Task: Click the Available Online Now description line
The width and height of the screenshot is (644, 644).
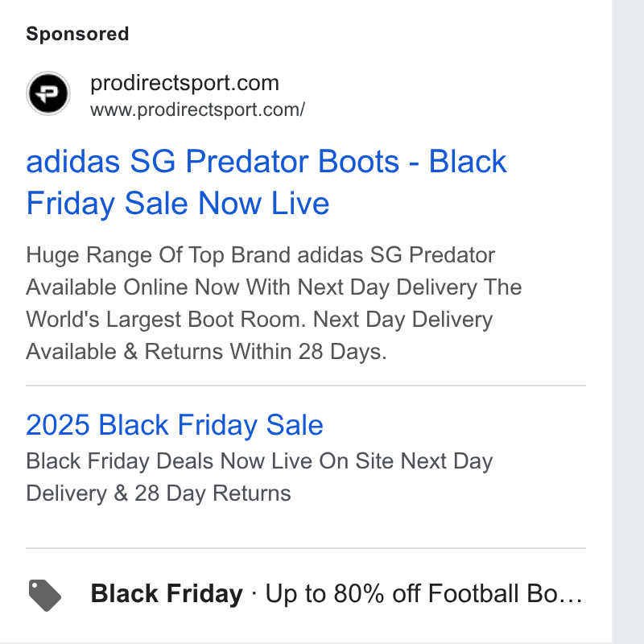Action: coord(274,287)
